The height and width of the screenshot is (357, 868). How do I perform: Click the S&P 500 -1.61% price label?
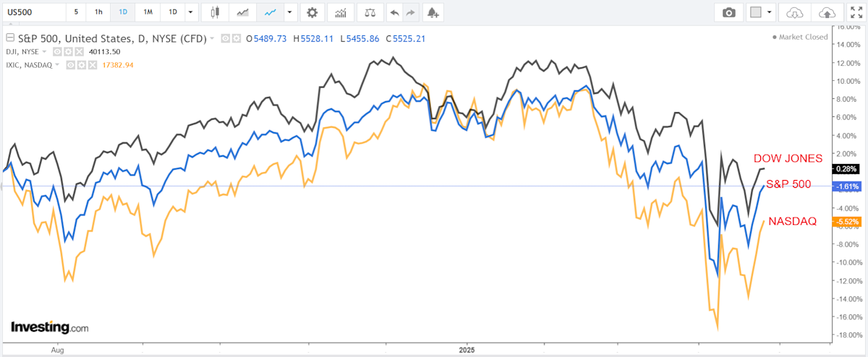846,186
